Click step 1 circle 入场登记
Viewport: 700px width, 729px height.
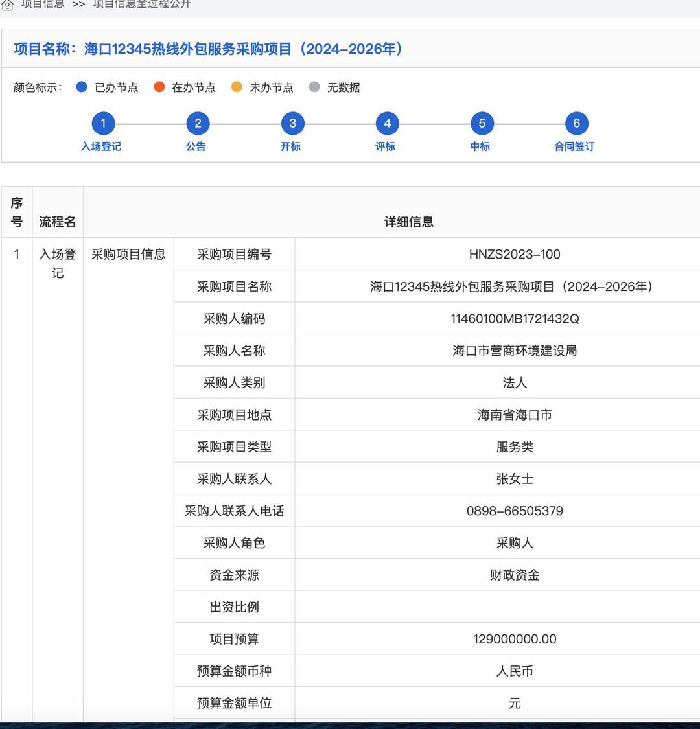point(103,124)
